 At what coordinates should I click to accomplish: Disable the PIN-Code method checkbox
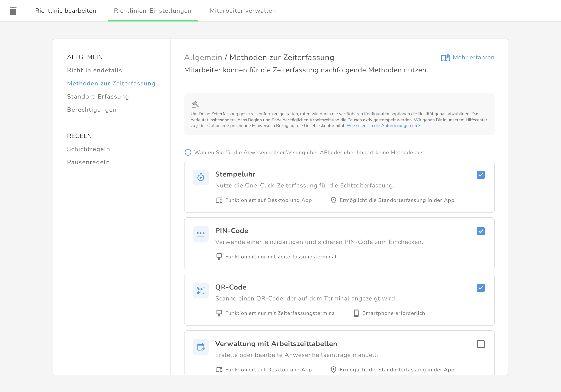coord(481,231)
